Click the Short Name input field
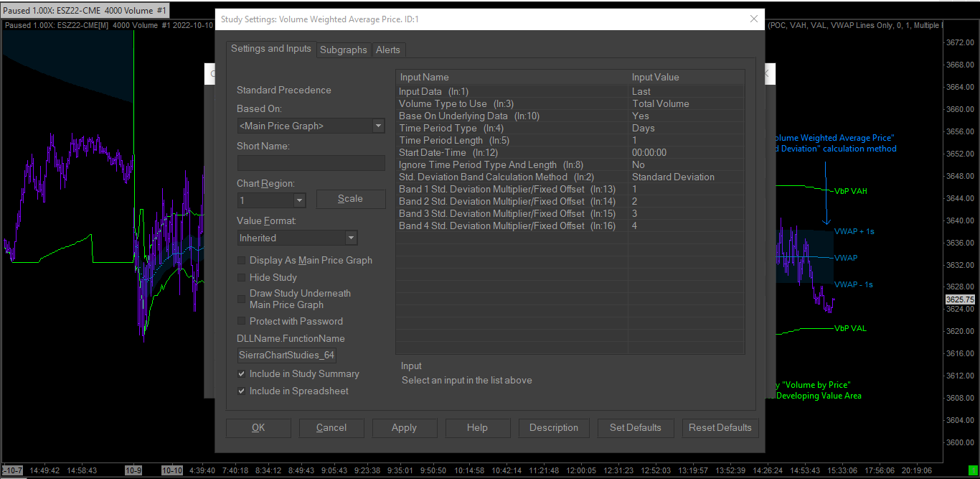Viewport: 980px width, 479px height. click(x=311, y=163)
